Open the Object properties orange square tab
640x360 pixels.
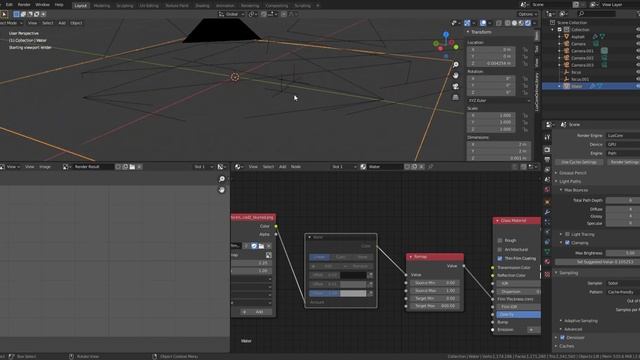tap(547, 202)
